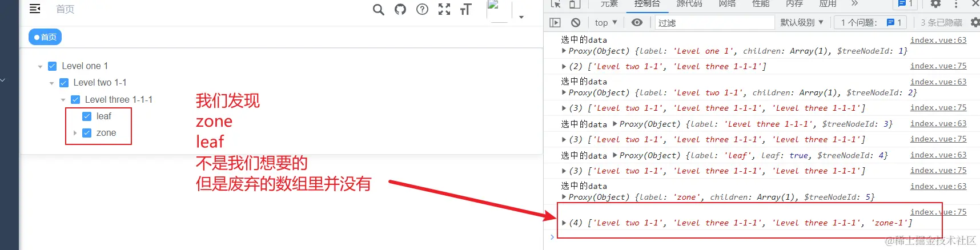This screenshot has height=250, width=980.
Task: Select the 'leaf' tree label
Action: pos(104,116)
